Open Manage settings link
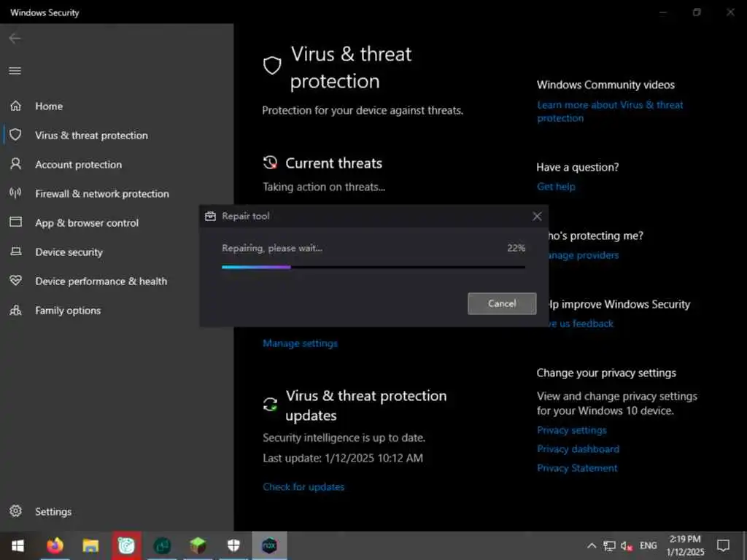Screen dimensions: 747x560 (x=300, y=343)
